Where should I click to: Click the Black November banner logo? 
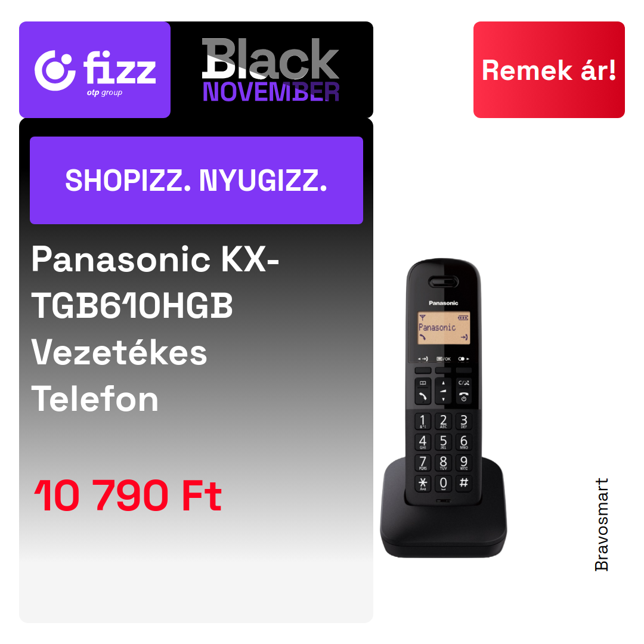point(271,70)
